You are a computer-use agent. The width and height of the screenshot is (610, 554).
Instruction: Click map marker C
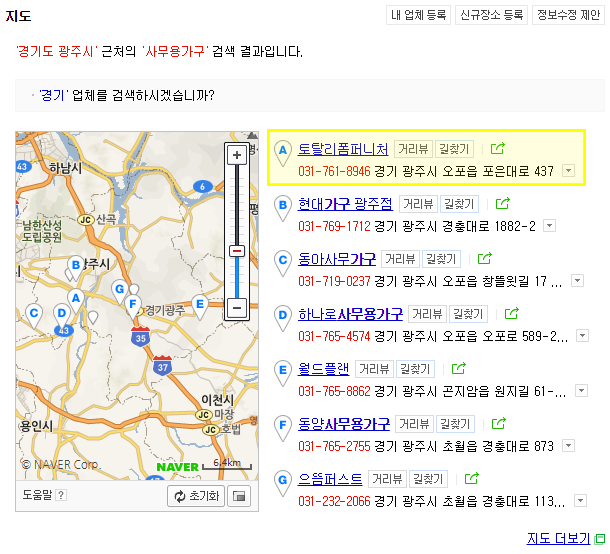[34, 315]
